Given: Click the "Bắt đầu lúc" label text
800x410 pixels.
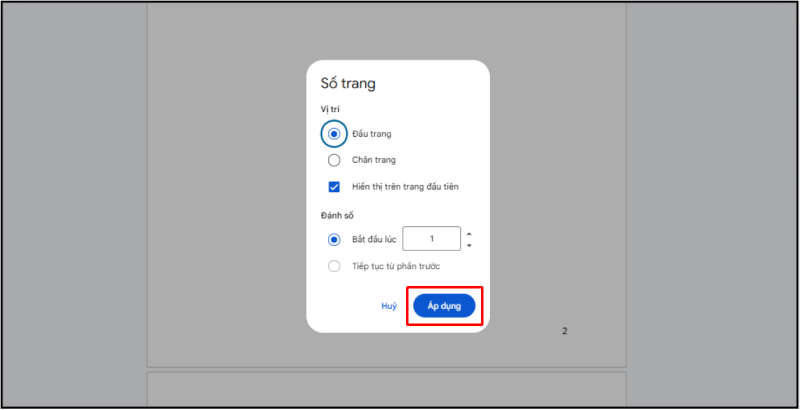Looking at the screenshot, I should point(373,240).
